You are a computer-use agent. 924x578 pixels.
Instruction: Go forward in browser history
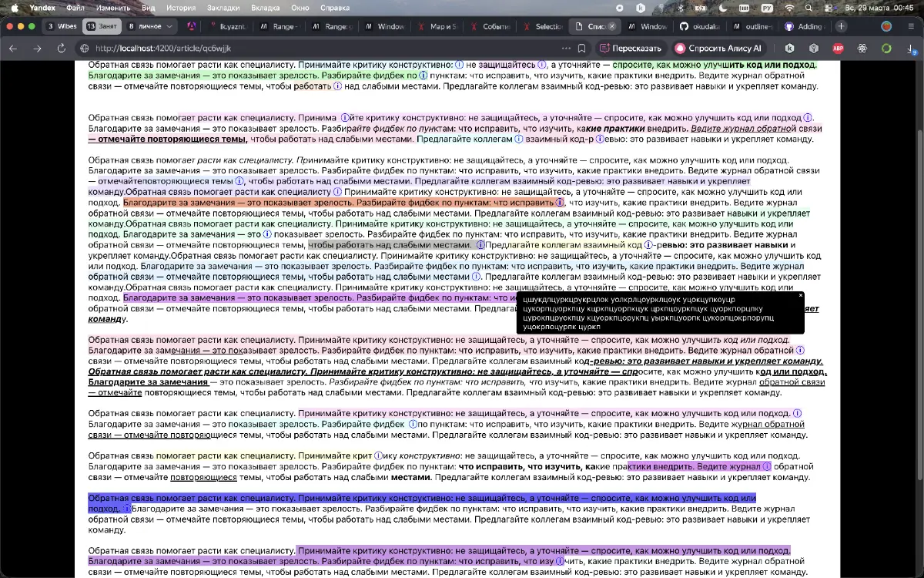tap(37, 48)
